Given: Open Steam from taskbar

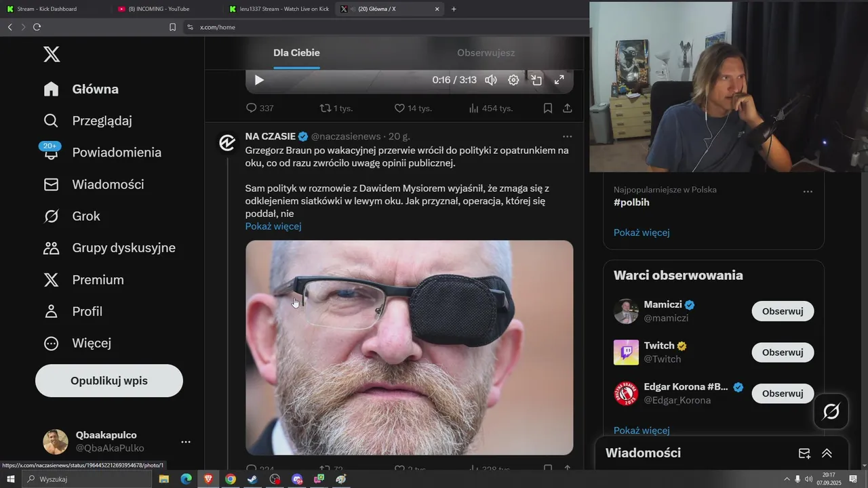Looking at the screenshot, I should click(252, 479).
